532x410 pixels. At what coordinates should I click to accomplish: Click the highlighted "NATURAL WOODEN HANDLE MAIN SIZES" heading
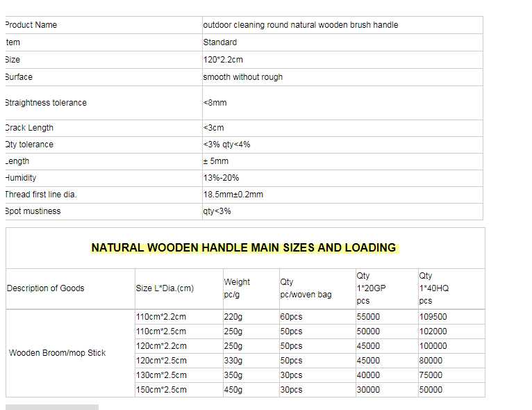pyautogui.click(x=244, y=247)
